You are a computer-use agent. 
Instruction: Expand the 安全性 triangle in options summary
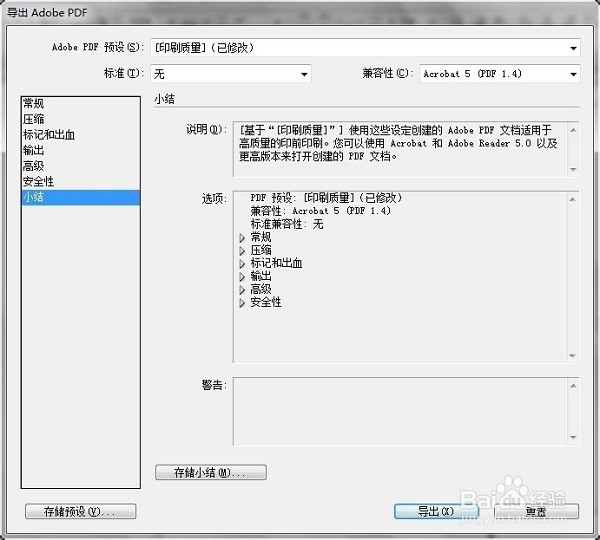242,303
